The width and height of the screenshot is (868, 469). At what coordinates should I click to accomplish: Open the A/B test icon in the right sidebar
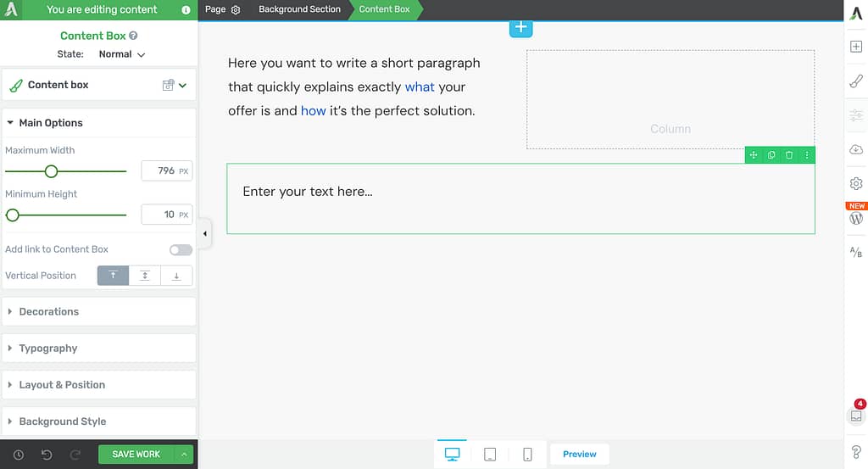856,253
